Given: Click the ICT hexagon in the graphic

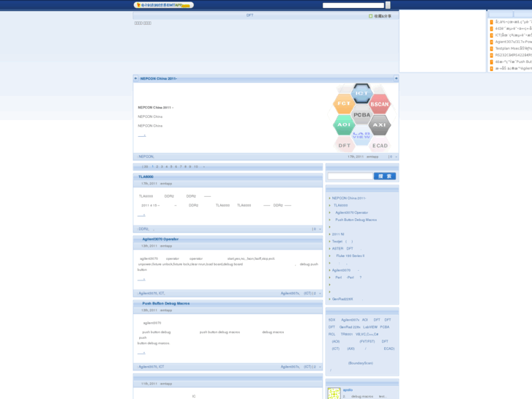Looking at the screenshot, I should (x=361, y=93).
